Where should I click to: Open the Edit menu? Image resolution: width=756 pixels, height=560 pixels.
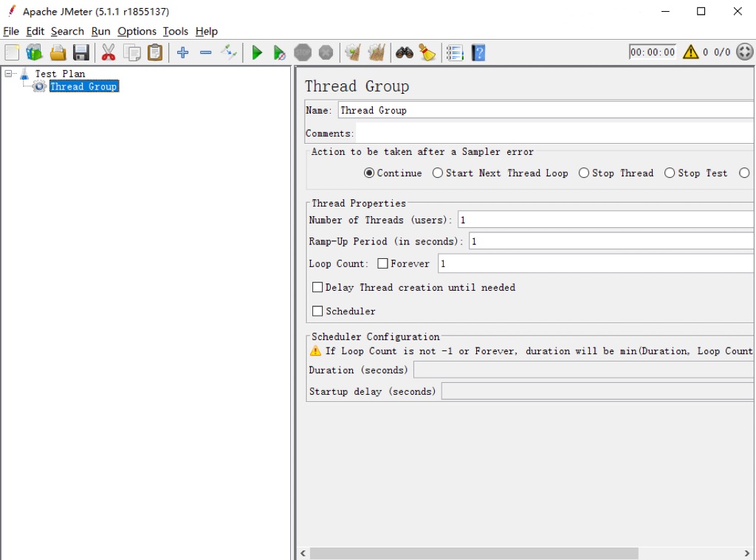(35, 31)
